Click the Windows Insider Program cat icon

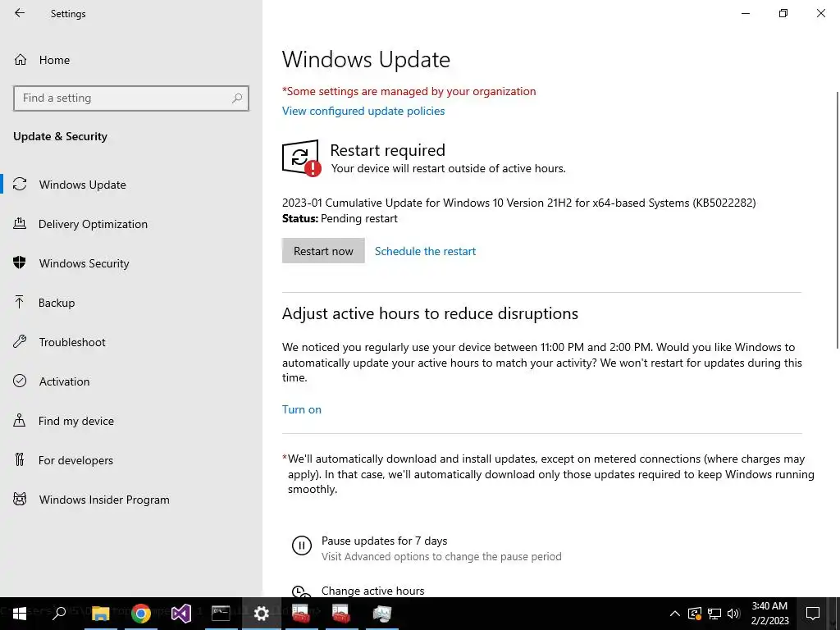(x=20, y=500)
